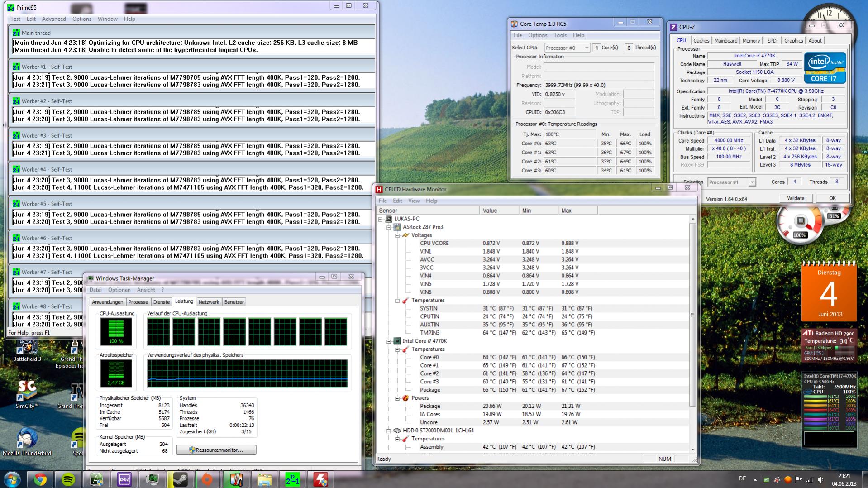
Task: Collapse the Intel Core i7 4770K node
Action: coord(389,341)
